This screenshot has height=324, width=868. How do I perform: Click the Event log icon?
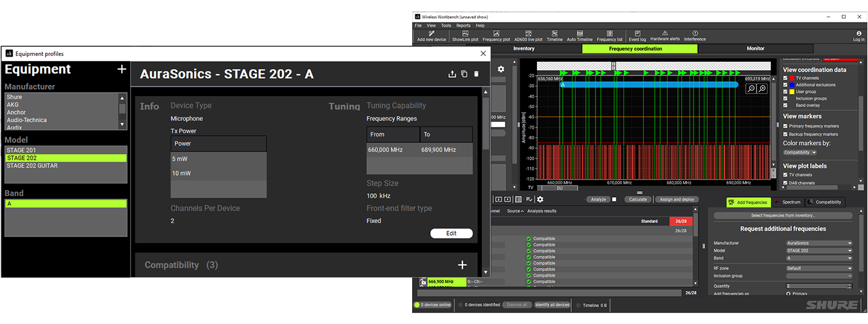pyautogui.click(x=636, y=33)
